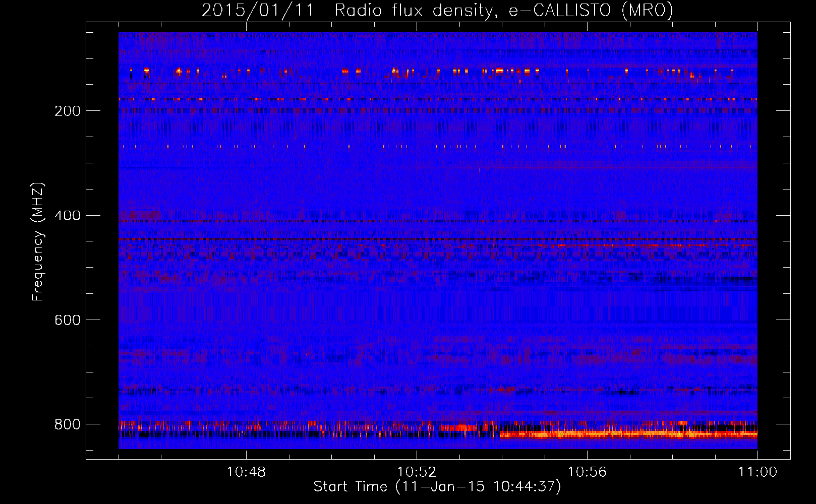Click the 200 frequency tick label
Screen dimensions: 816x504
68,111
